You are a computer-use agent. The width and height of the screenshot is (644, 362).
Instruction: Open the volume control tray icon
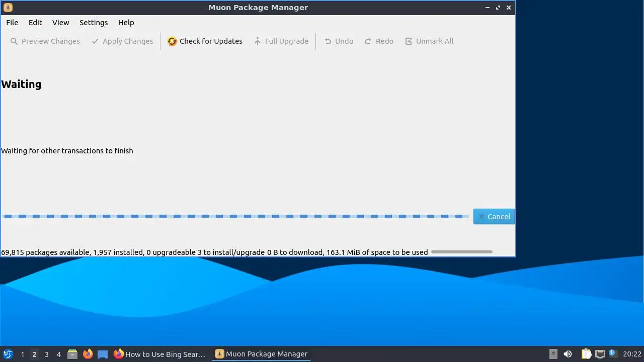click(568, 354)
